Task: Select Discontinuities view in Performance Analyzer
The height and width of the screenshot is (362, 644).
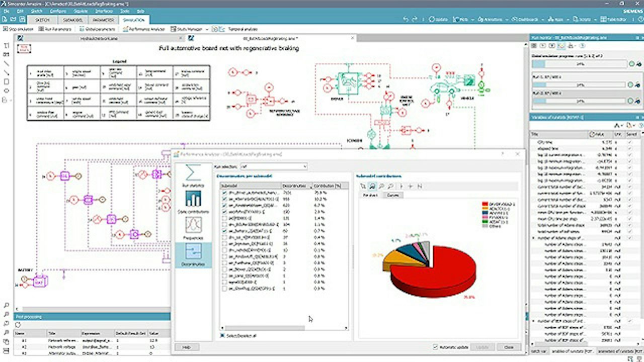Action: point(193,254)
